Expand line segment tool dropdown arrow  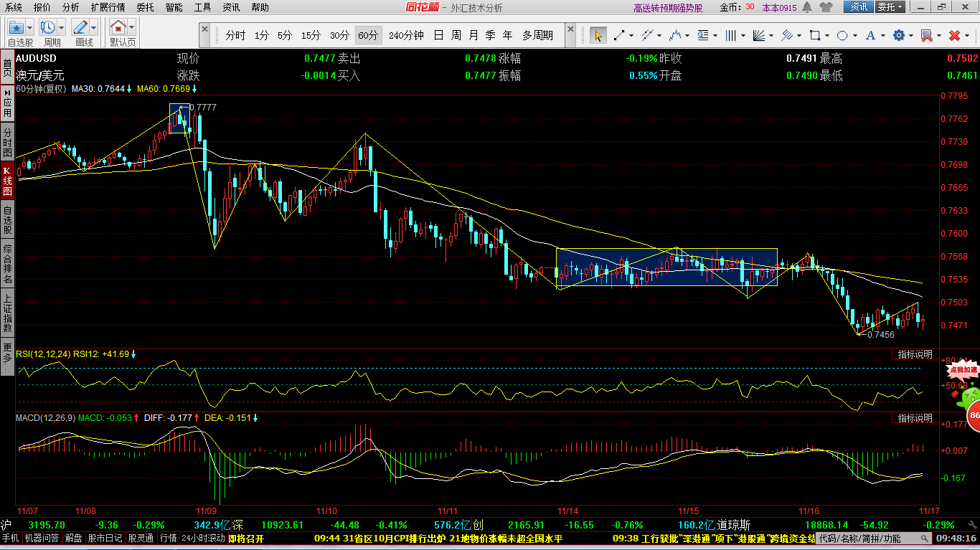point(631,35)
